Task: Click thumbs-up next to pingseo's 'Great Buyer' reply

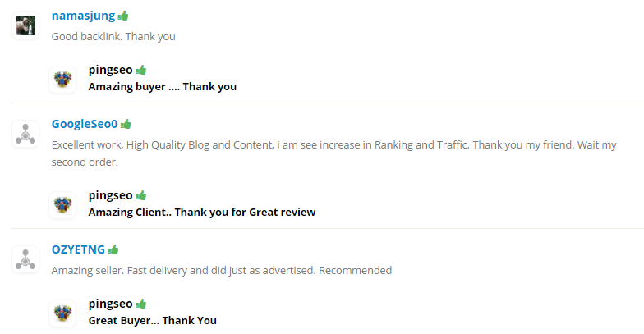Action: pyautogui.click(x=141, y=304)
